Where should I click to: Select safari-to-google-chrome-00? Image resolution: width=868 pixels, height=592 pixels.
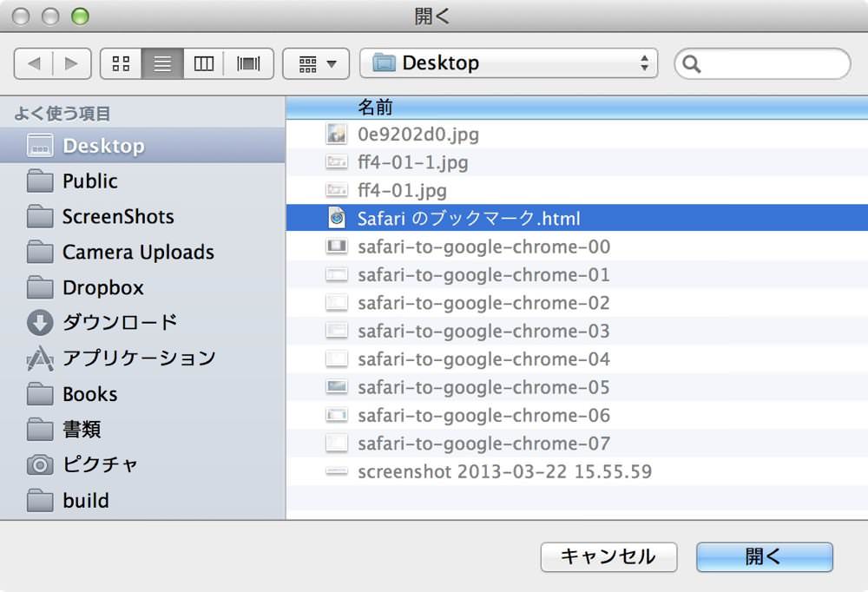point(577,247)
